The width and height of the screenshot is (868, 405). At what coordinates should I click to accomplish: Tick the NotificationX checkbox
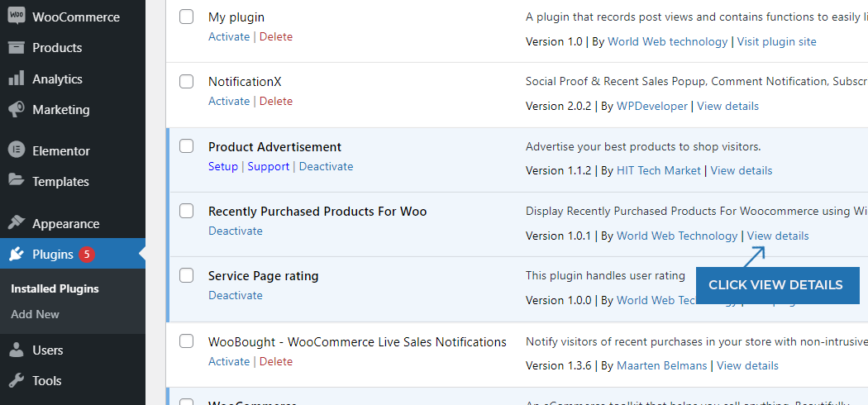pos(187,81)
